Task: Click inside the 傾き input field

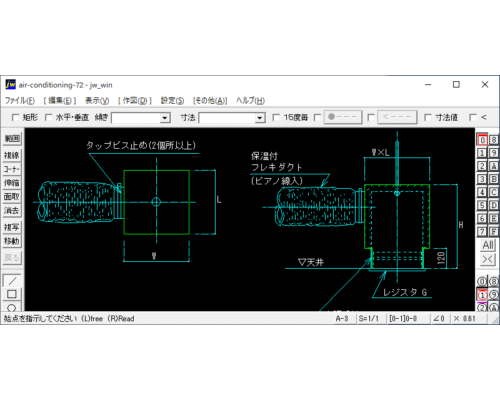Action: pyautogui.click(x=136, y=118)
